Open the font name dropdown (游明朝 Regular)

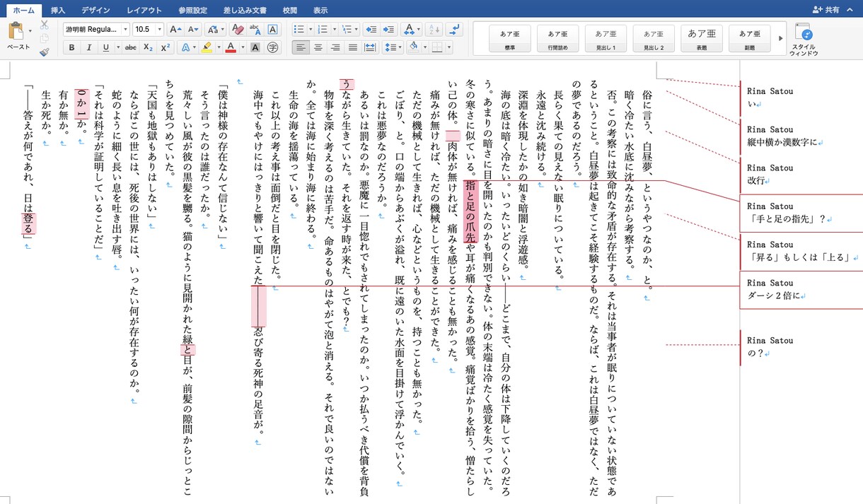[x=125, y=29]
